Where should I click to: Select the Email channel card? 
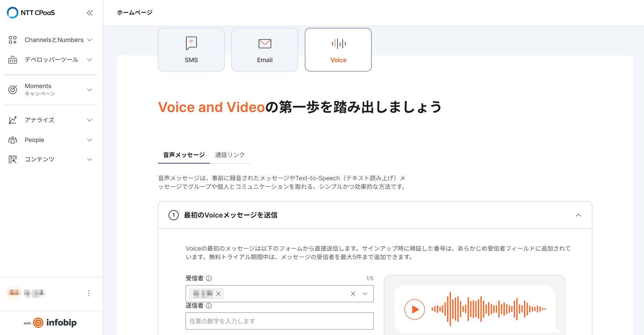point(265,50)
